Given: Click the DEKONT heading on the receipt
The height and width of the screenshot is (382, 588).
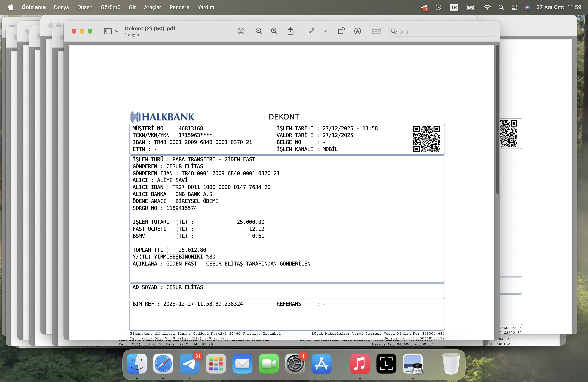Looking at the screenshot, I should pos(284,117).
